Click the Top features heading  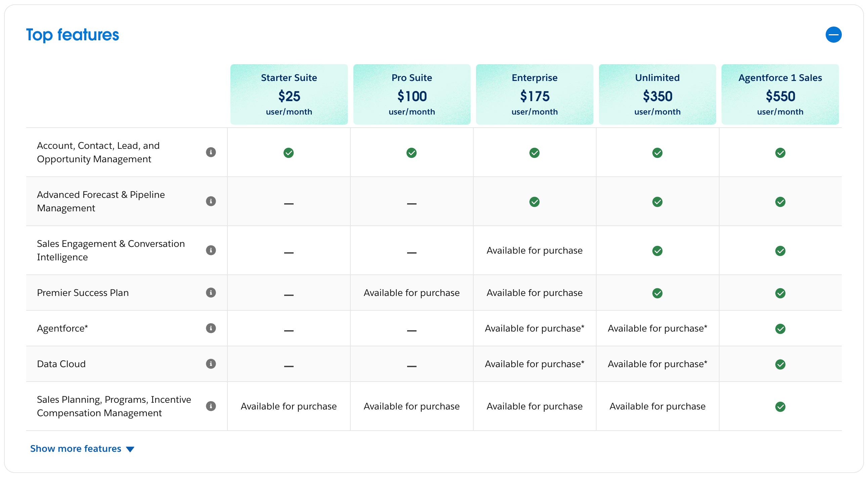pos(73,35)
